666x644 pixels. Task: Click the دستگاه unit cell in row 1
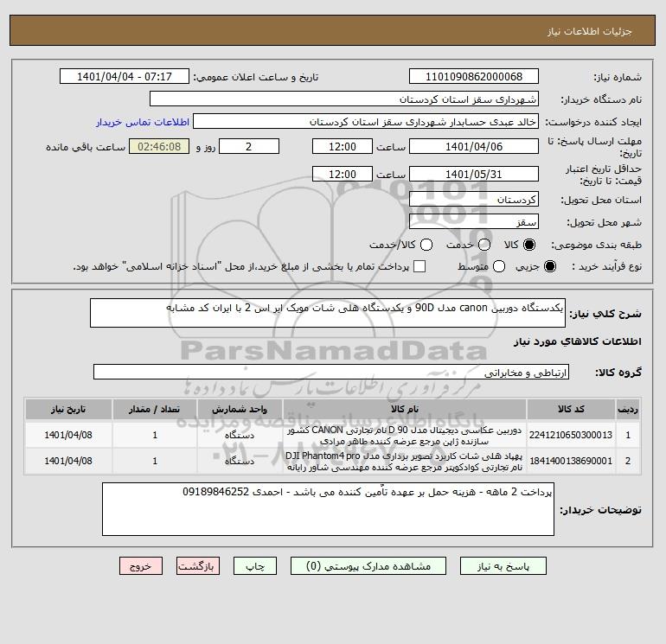pyautogui.click(x=240, y=435)
